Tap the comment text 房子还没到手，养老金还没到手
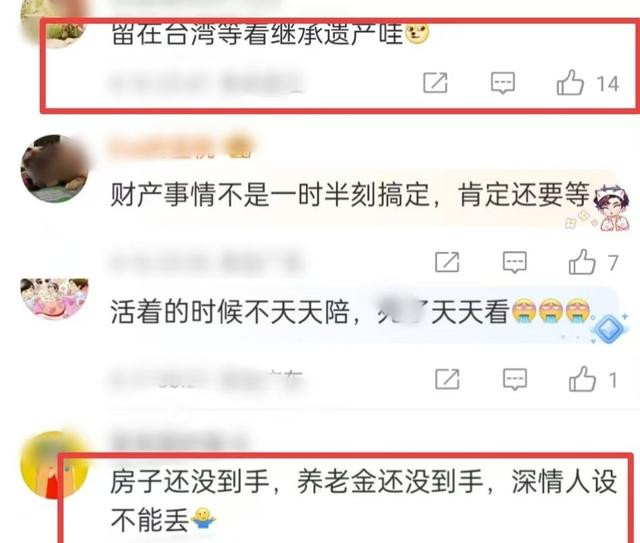Viewport: 640px width, 543px height. pos(297,482)
